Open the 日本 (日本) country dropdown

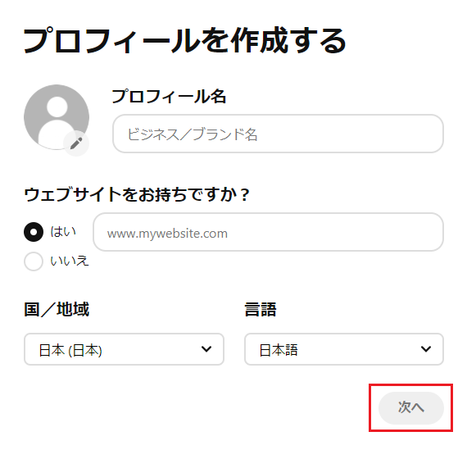point(124,349)
